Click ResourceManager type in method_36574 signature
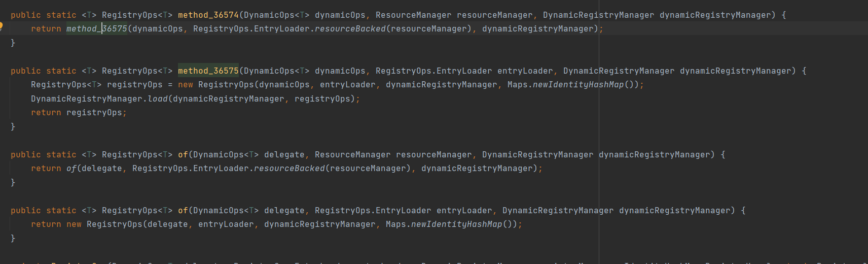 pos(414,15)
